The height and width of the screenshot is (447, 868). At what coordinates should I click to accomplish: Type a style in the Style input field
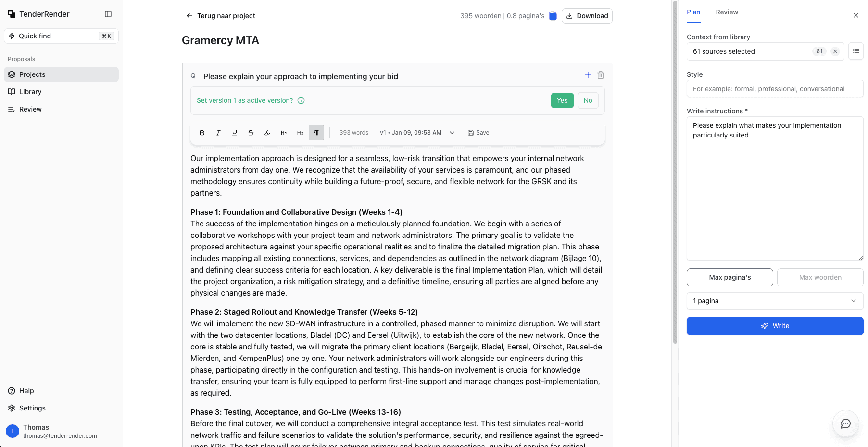point(774,89)
